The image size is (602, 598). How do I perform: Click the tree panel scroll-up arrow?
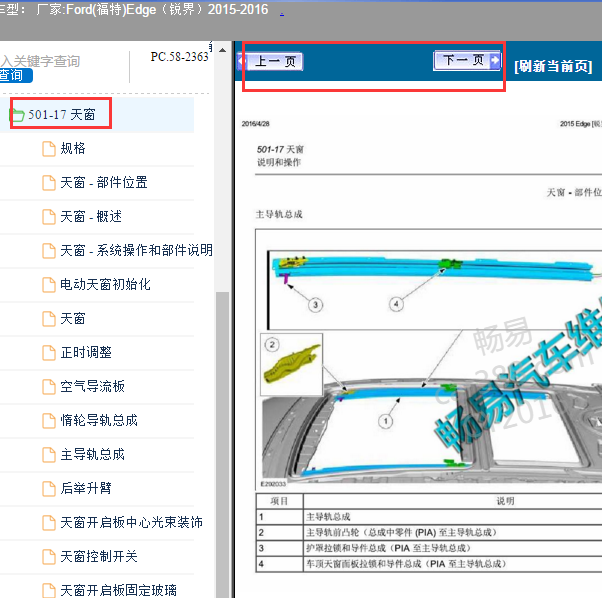pos(223,50)
